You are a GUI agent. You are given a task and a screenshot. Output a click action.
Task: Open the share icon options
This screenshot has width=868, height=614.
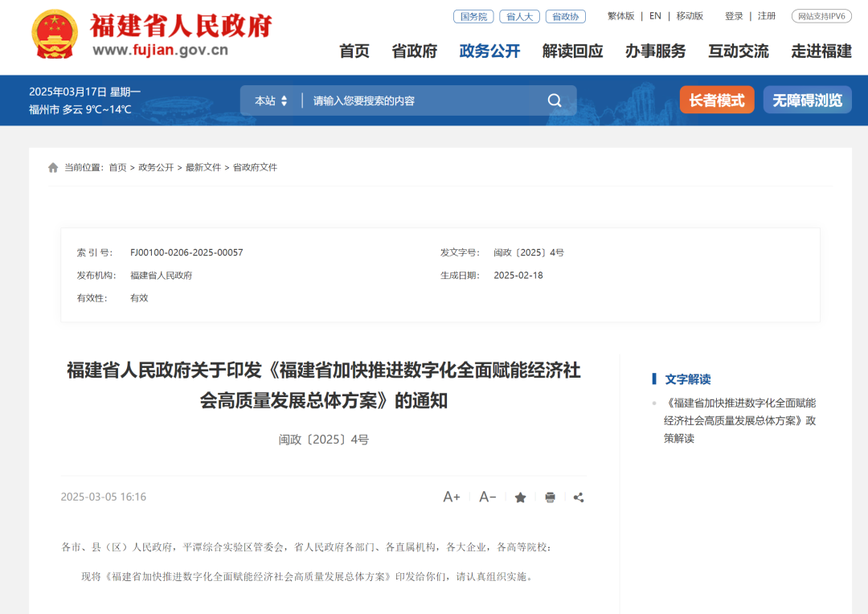(x=579, y=497)
